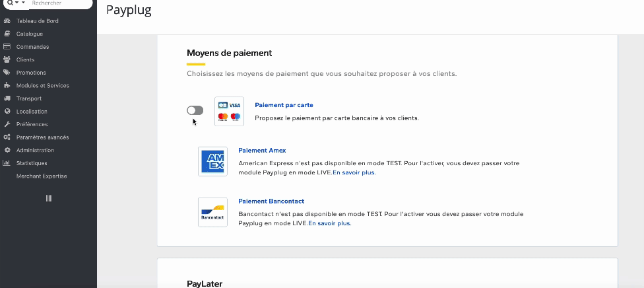
Task: View Statistiques section
Action: 32,163
